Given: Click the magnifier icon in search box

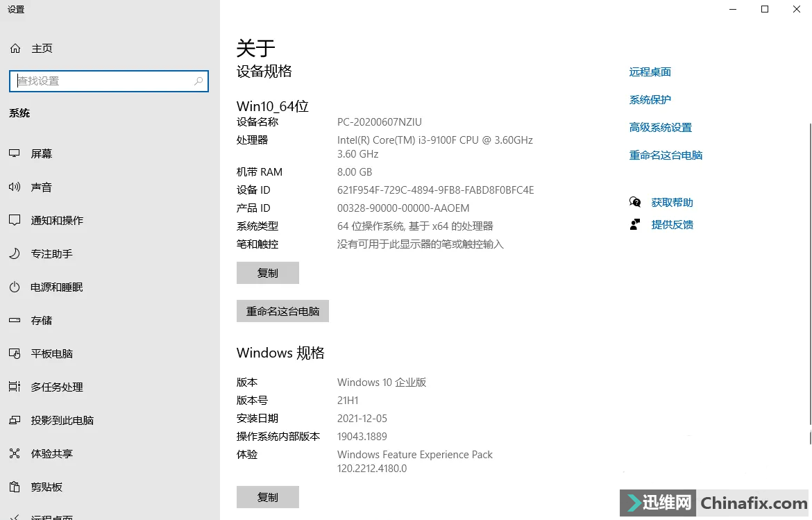Looking at the screenshot, I should tap(198, 81).
